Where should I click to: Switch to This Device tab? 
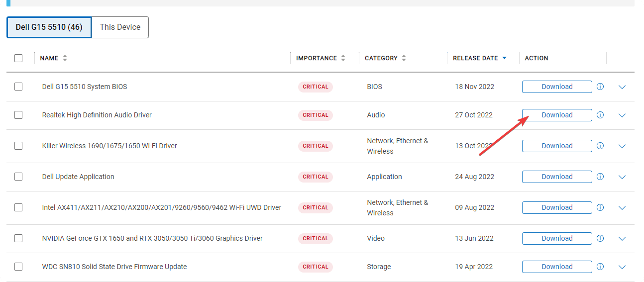(120, 27)
